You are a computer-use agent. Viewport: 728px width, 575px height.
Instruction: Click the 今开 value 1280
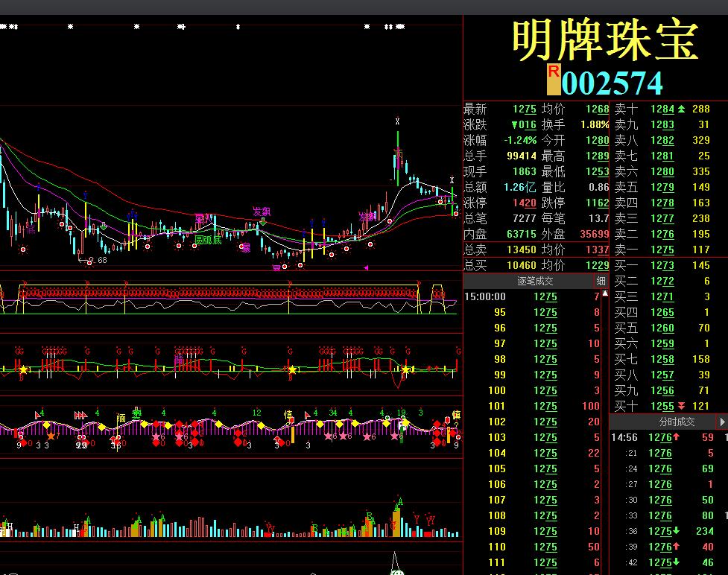pos(597,140)
